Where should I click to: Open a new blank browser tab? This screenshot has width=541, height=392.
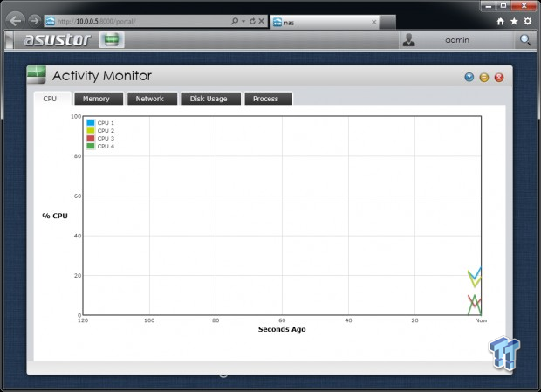pos(387,23)
